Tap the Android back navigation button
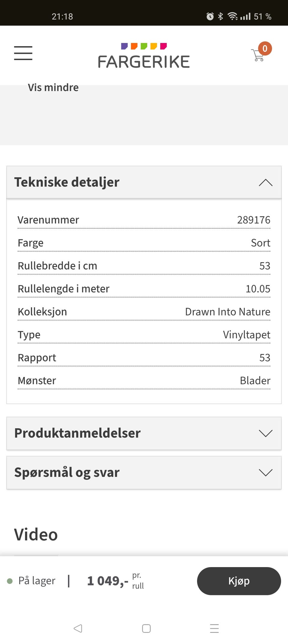The width and height of the screenshot is (288, 644). tap(78, 628)
